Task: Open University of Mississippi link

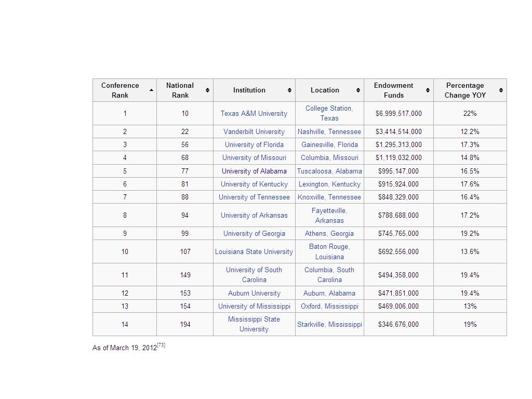Action: 254,307
